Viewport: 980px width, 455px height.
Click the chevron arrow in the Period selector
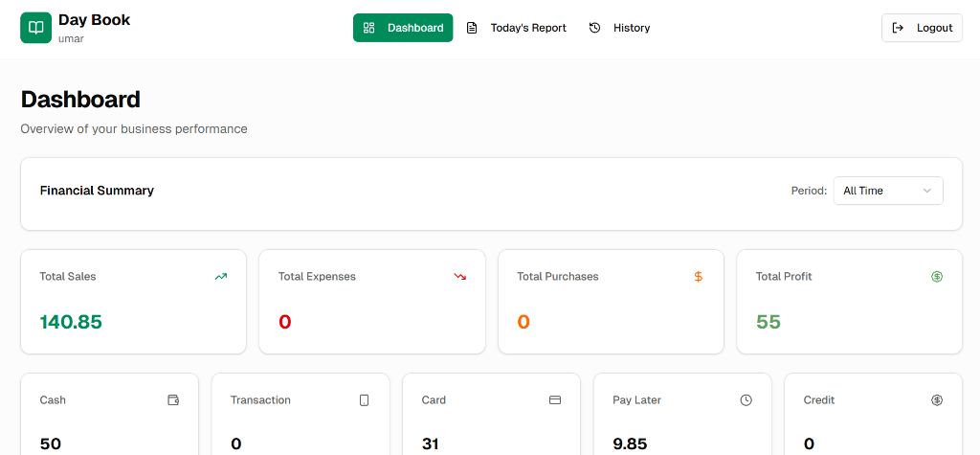[926, 191]
